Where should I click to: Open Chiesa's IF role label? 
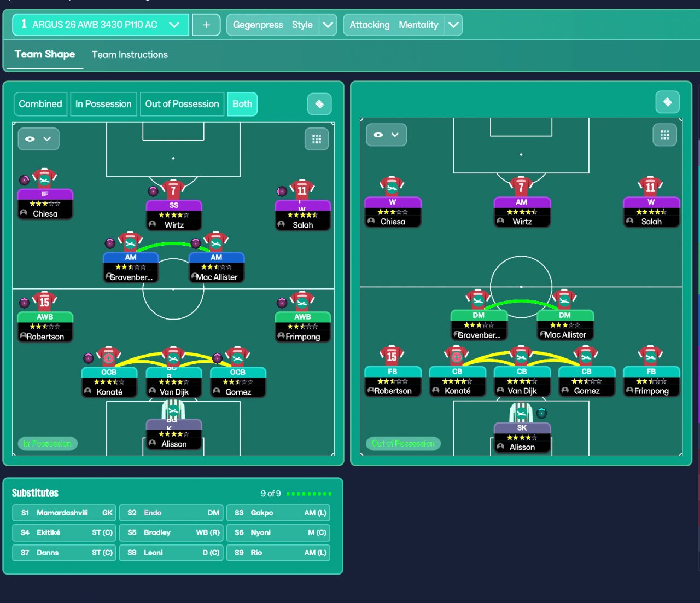45,194
